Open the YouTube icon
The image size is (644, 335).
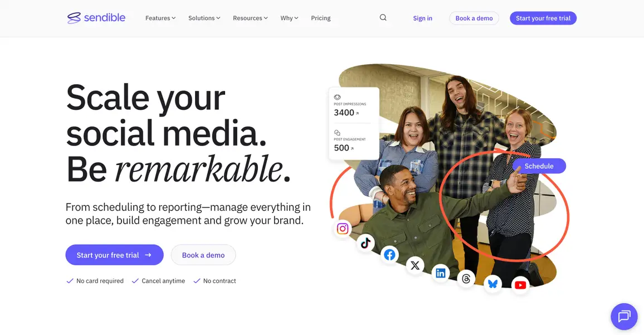pyautogui.click(x=520, y=285)
